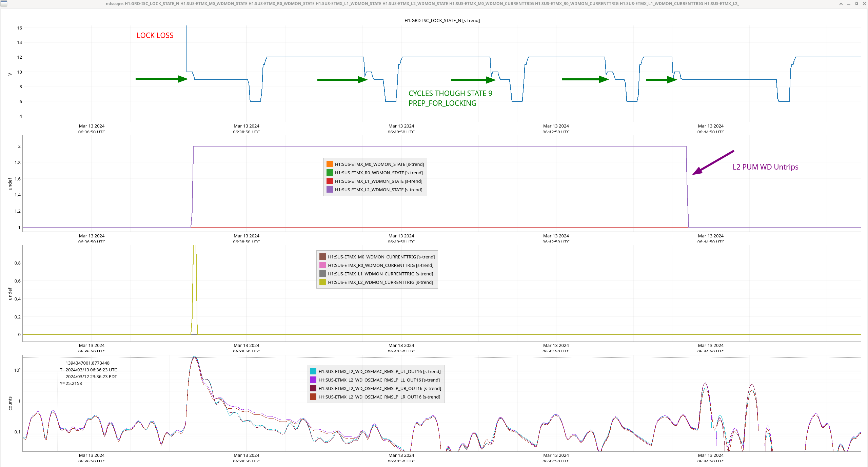Click the L2 PUM WD Untrips annotation
The image size is (868, 467).
point(765,167)
